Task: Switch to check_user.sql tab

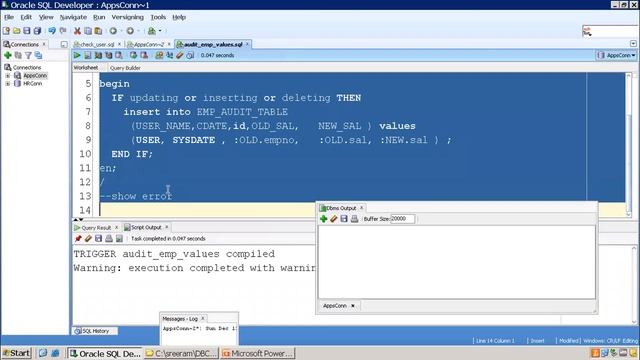Action: 97,44
